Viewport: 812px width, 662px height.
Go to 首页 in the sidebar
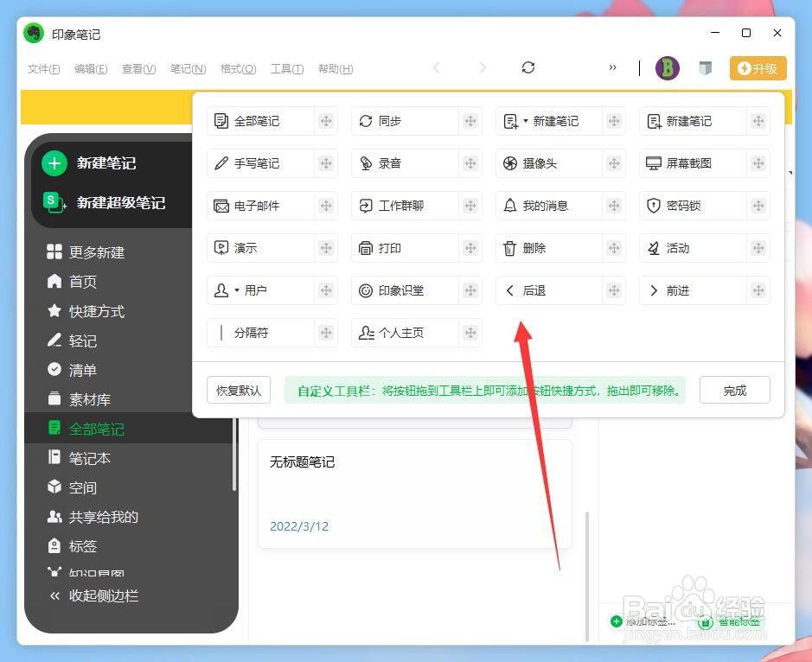tap(72, 282)
